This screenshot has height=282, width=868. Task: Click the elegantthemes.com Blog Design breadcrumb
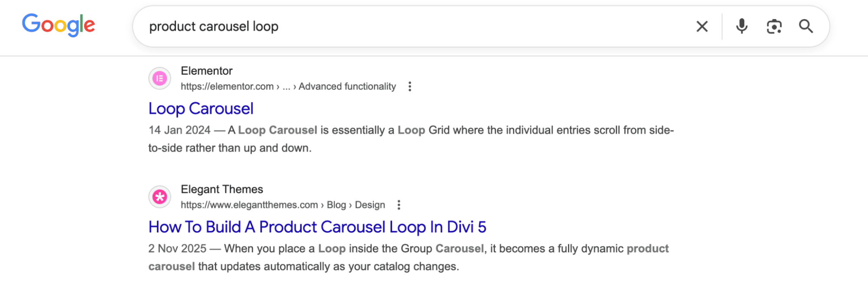[283, 205]
